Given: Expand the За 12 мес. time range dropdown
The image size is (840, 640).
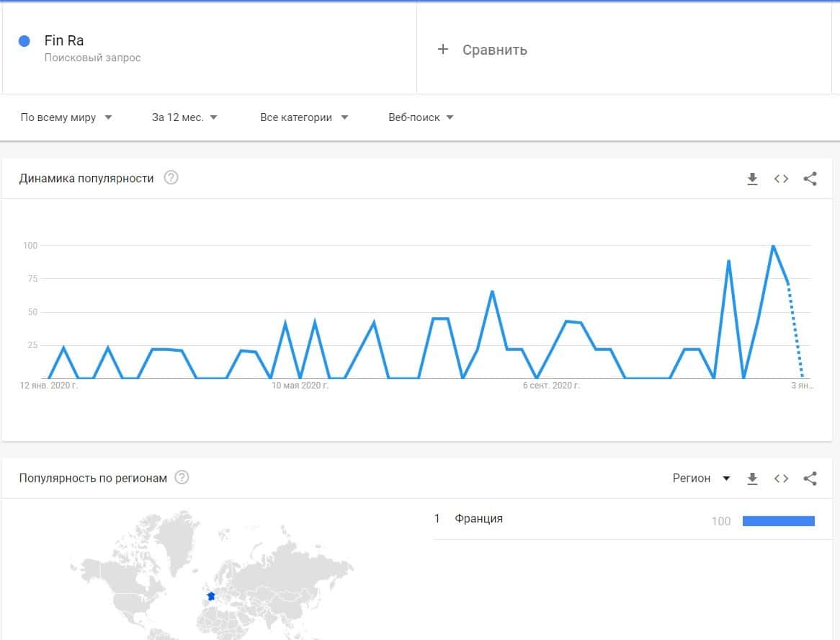Looking at the screenshot, I should (184, 117).
